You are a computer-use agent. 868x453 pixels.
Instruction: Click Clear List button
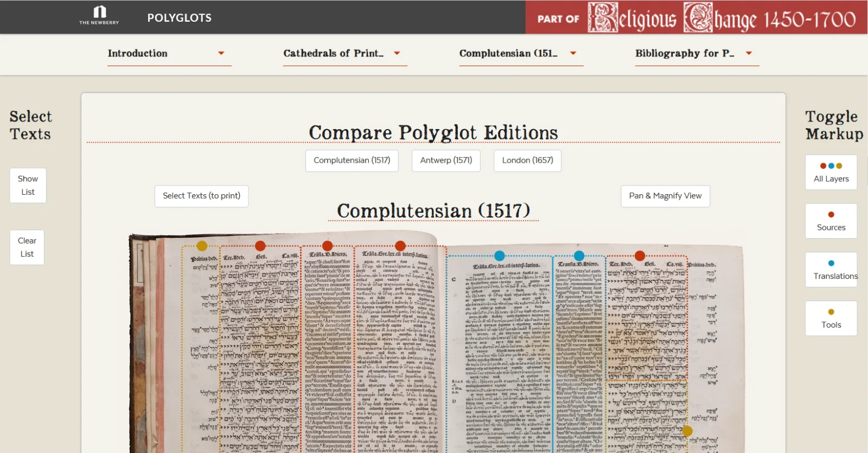27,247
